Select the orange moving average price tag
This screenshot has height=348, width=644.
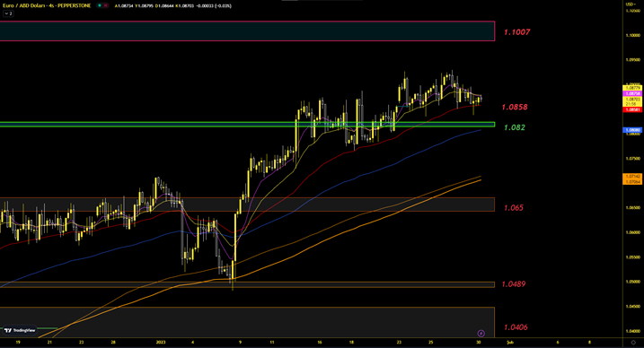[632, 178]
